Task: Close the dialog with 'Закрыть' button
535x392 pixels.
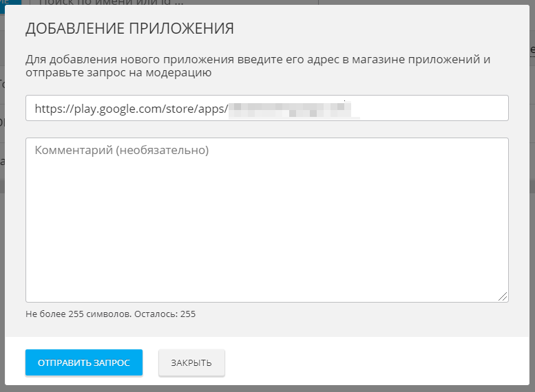Action: pyautogui.click(x=191, y=363)
